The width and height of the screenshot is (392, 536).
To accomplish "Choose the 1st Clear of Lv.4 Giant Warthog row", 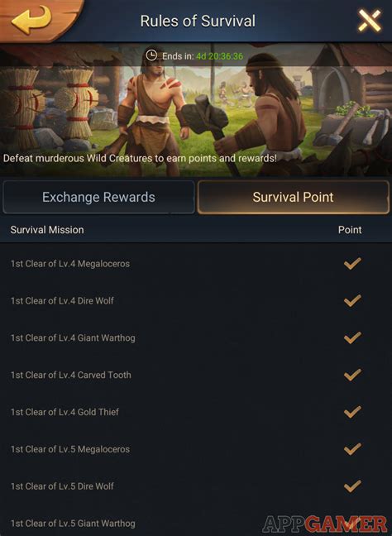I will tap(196, 338).
